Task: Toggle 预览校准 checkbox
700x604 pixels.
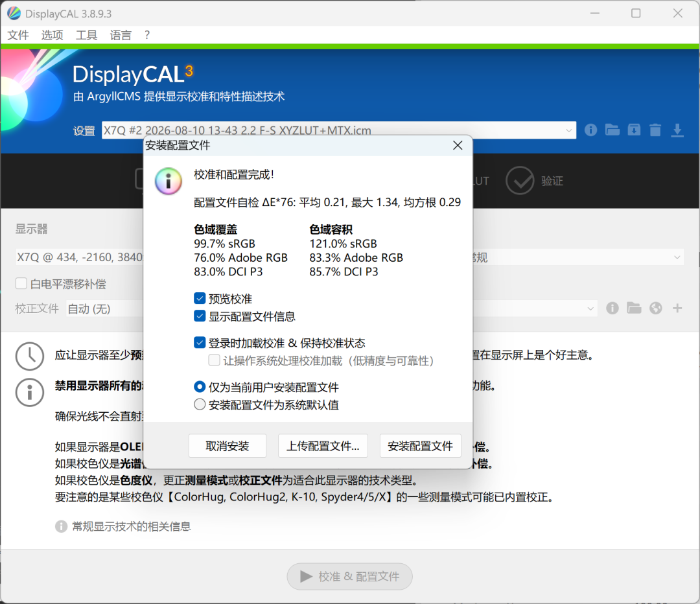Action: click(200, 298)
